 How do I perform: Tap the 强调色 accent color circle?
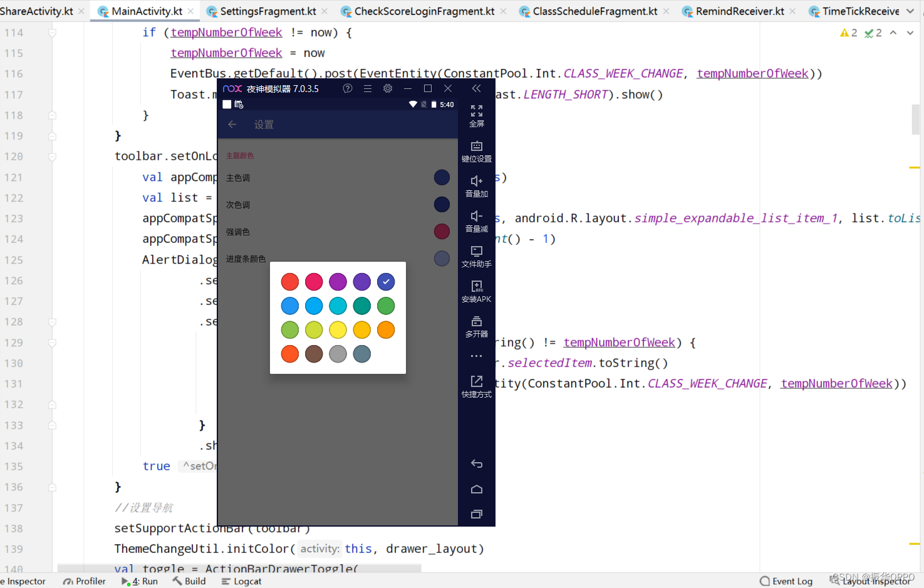point(442,232)
